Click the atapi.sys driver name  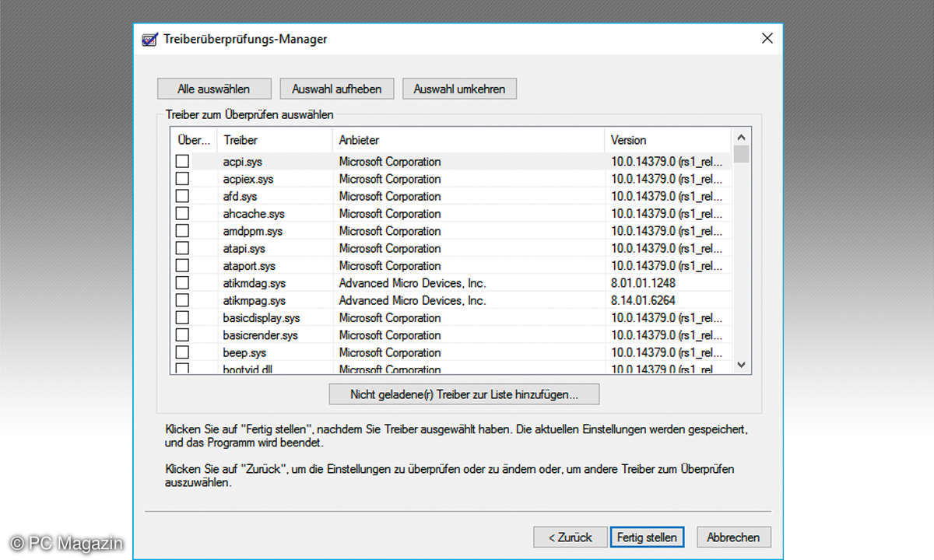pyautogui.click(x=244, y=248)
